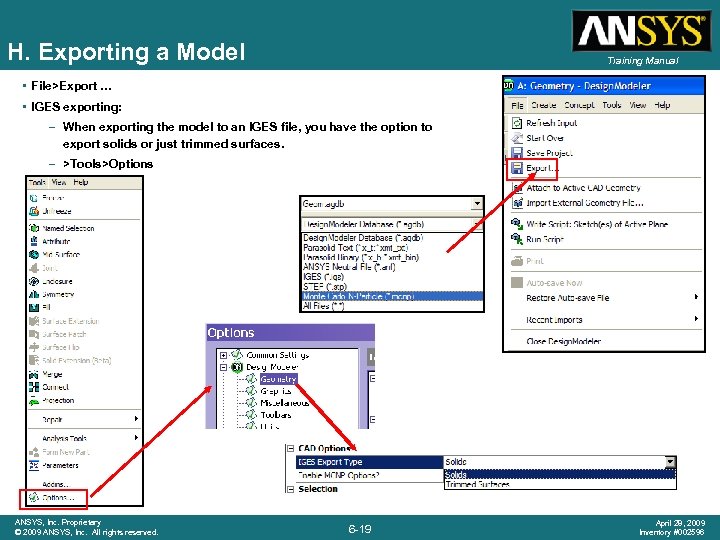Choose the Projection tool icon
The width and height of the screenshot is (720, 540).
pos(34,400)
